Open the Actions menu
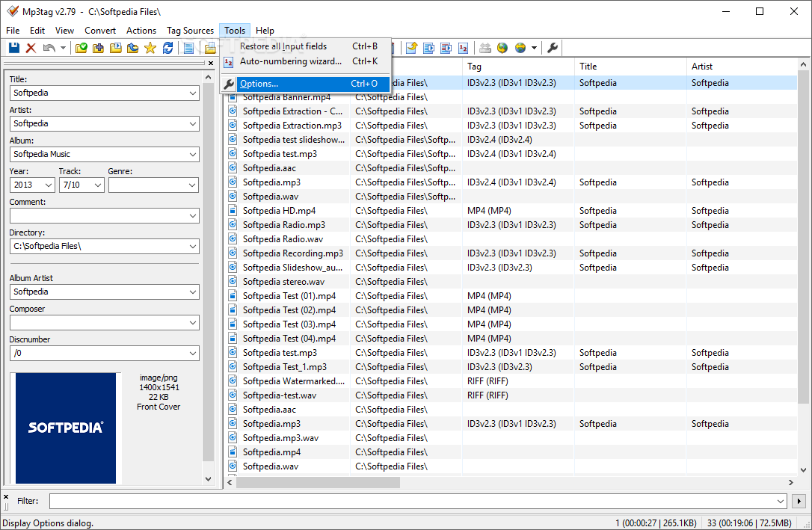 141,31
